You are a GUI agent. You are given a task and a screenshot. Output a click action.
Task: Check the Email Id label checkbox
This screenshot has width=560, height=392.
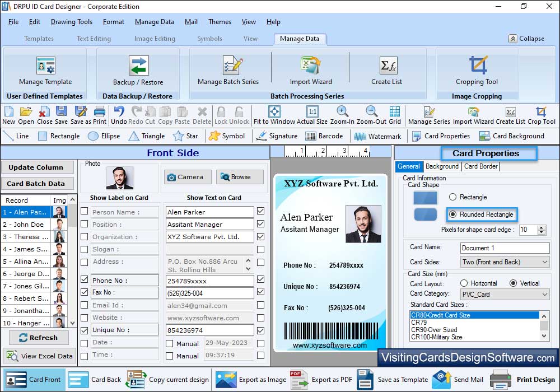(85, 305)
